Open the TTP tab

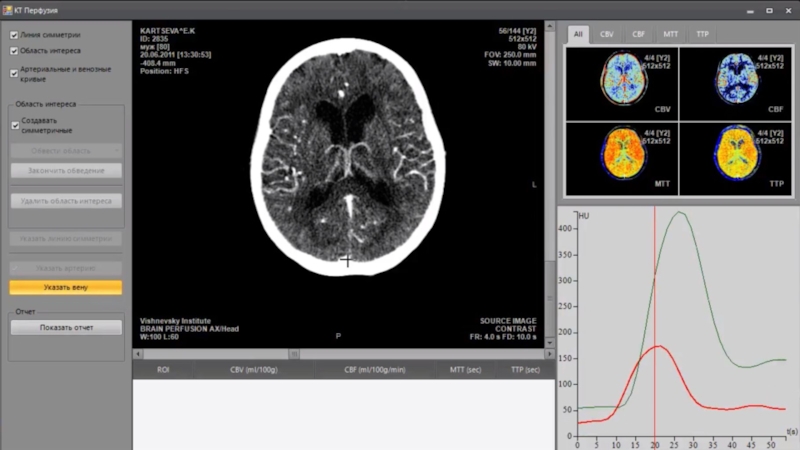tap(702, 34)
